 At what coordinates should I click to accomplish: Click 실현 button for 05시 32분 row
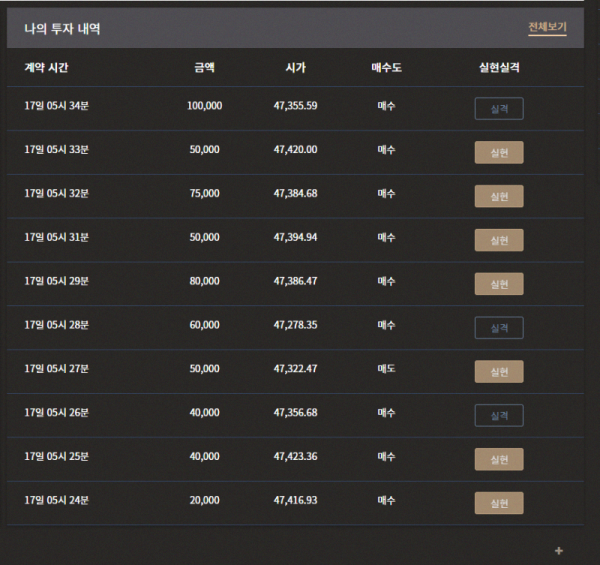499,196
